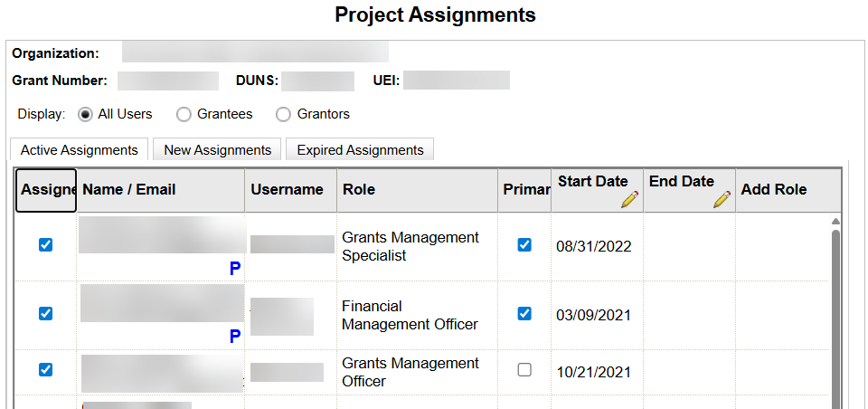Uncheck Assigned for Grants Management Specialist row

pos(46,245)
